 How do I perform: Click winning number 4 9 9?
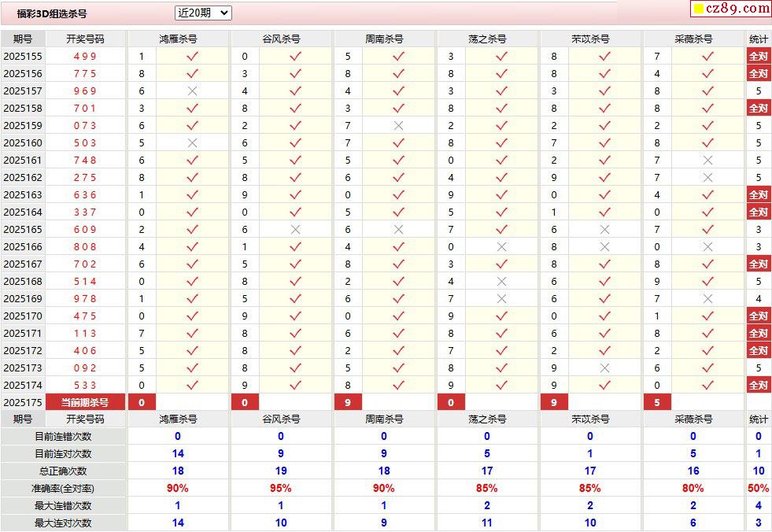[x=85, y=56]
